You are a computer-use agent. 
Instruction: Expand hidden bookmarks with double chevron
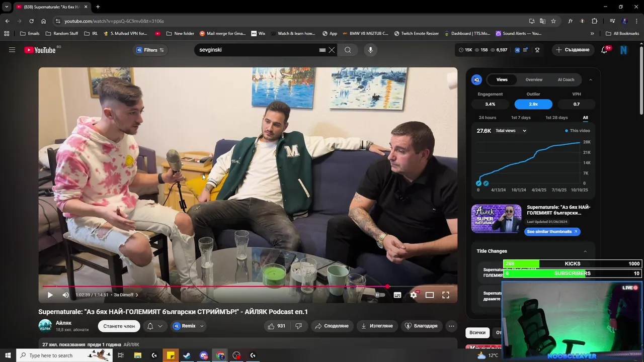(x=592, y=34)
